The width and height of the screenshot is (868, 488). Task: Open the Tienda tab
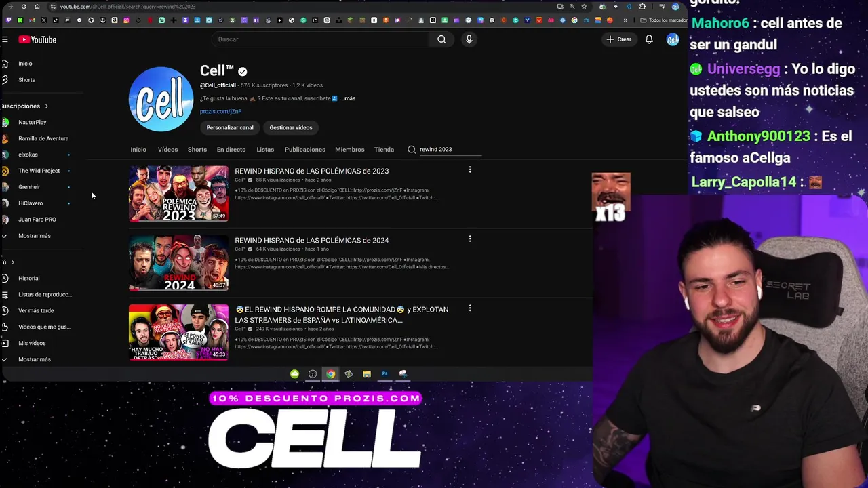pos(384,149)
